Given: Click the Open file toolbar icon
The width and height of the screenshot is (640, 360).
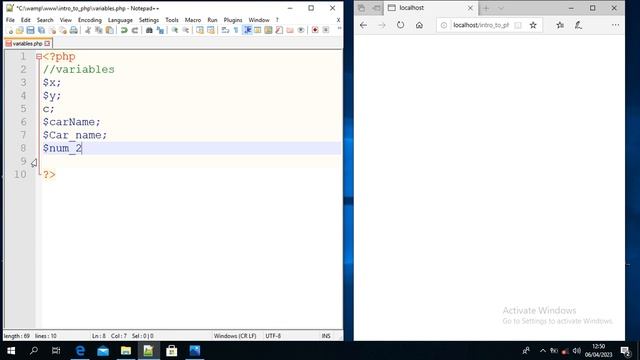Looking at the screenshot, I should click(x=20, y=30).
